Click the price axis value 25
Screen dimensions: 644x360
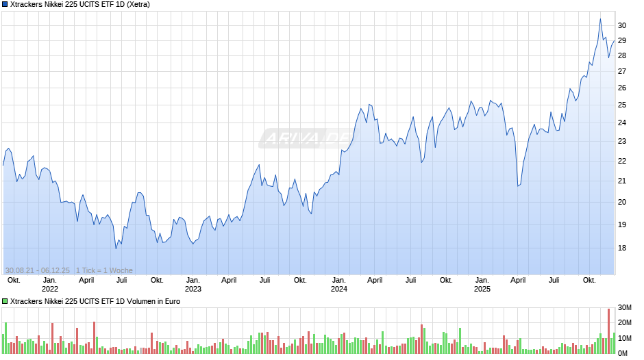click(622, 105)
